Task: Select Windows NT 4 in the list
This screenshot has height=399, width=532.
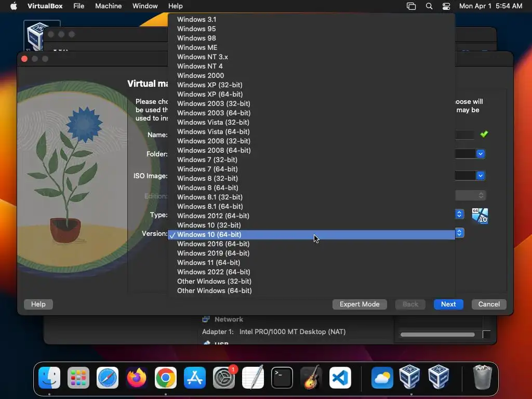Action: point(311,66)
